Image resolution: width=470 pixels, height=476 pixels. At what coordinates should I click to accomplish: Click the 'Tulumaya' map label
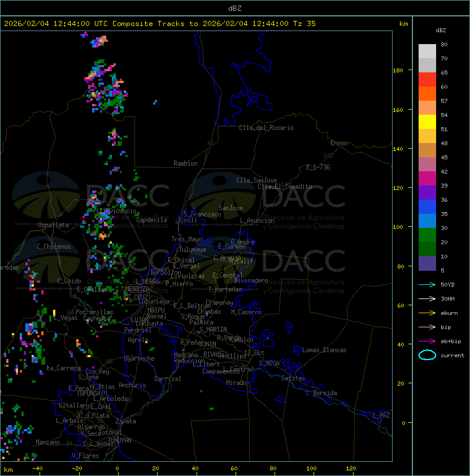(193, 249)
